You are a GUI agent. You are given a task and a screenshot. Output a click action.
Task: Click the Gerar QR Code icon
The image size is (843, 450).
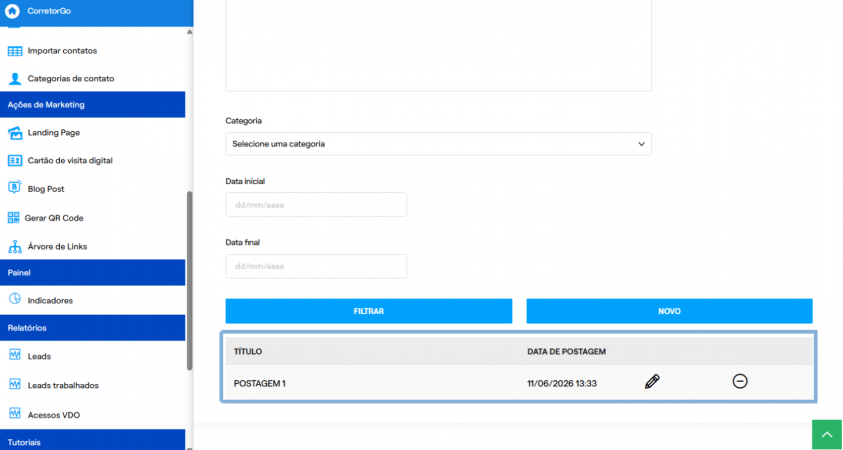(x=13, y=218)
